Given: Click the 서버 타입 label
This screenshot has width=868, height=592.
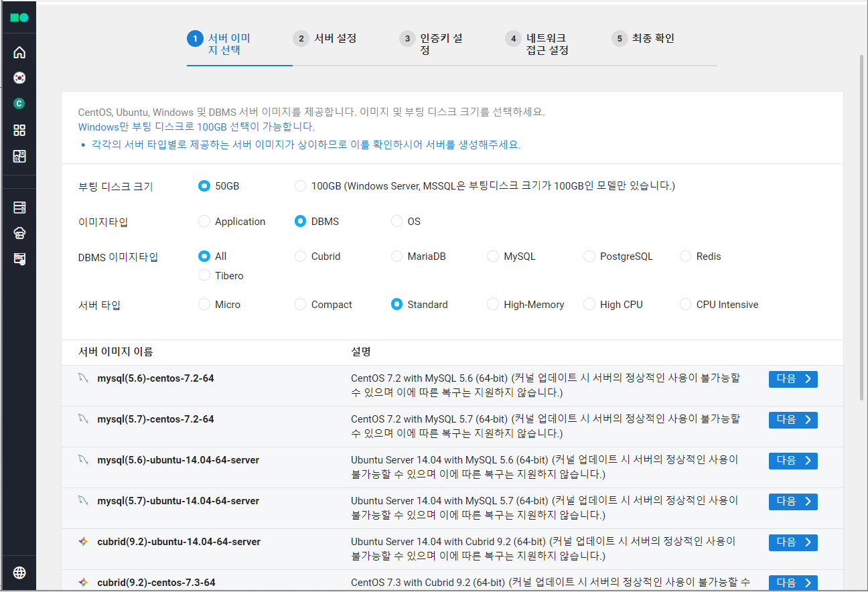Looking at the screenshot, I should pos(99,305).
